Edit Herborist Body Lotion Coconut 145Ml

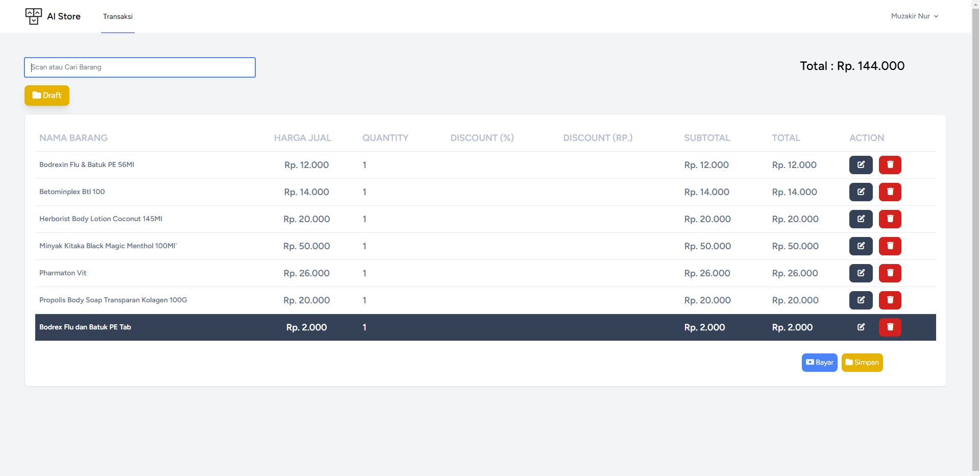coord(861,219)
